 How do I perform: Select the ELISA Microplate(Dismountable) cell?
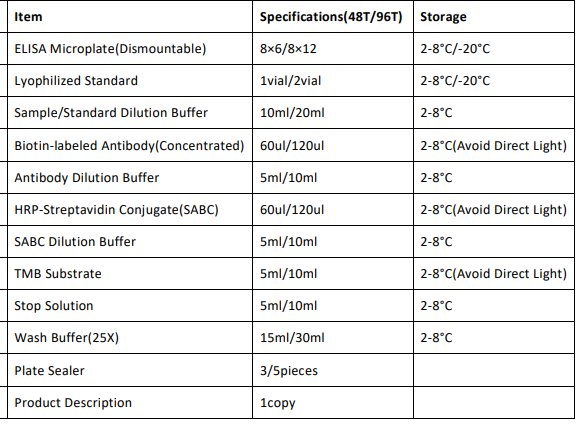point(130,49)
